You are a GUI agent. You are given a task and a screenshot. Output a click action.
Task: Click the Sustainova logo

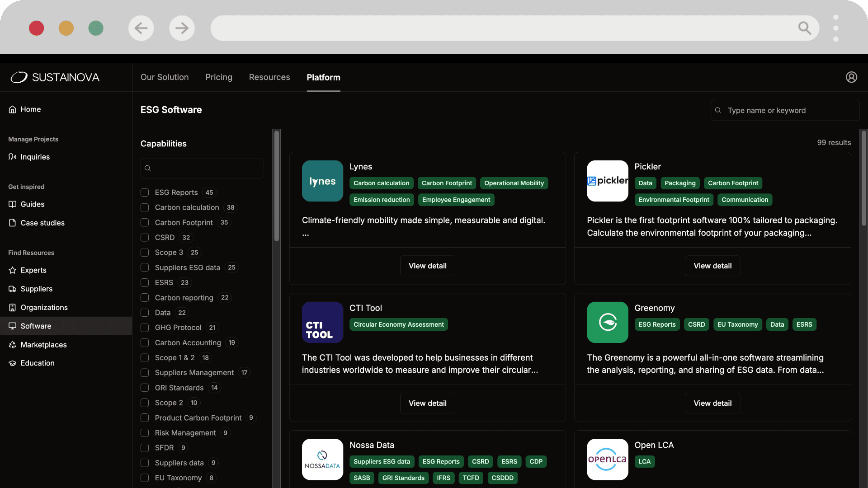[x=55, y=77]
